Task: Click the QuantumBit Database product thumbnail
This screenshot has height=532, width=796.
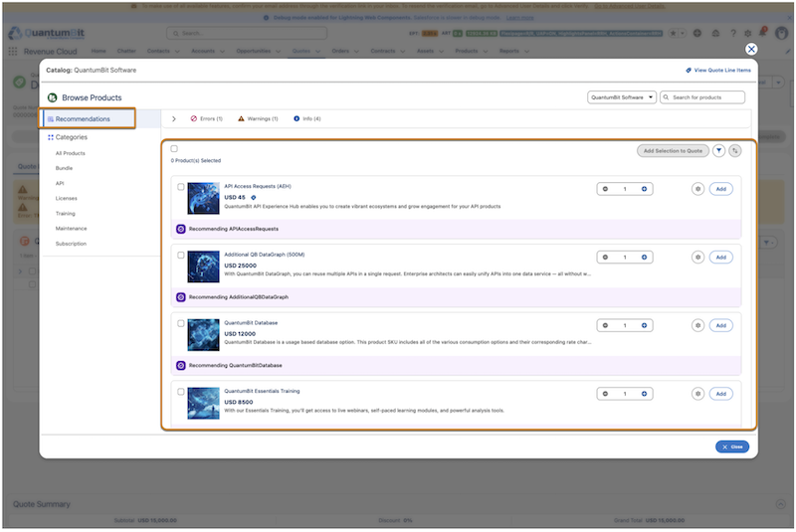Action: 203,335
